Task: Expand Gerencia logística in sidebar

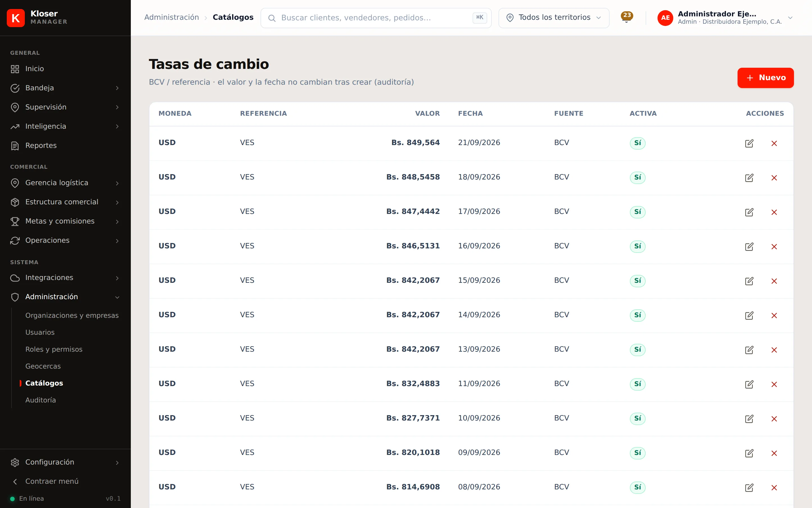Action: coord(65,183)
